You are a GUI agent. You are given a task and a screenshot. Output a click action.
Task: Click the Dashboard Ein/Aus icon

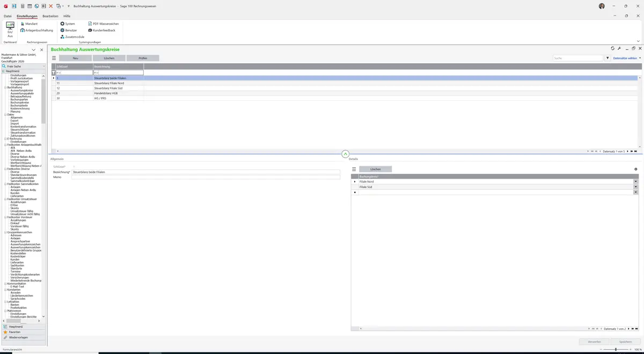pyautogui.click(x=10, y=29)
